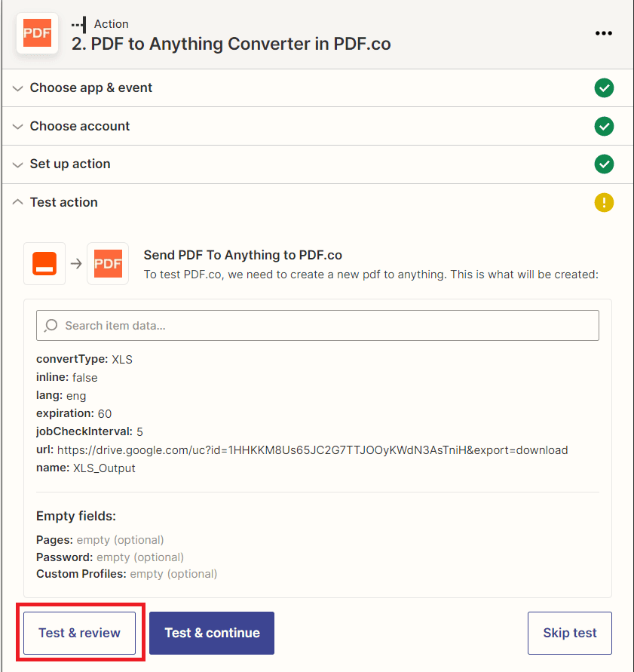Click the Skip test button
This screenshot has width=634, height=672.
(x=569, y=633)
